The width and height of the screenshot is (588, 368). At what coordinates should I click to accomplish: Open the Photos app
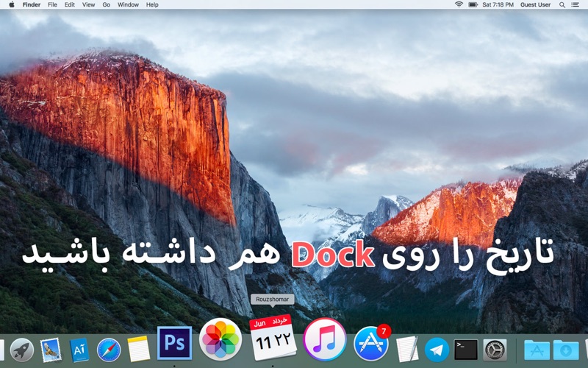pos(220,339)
